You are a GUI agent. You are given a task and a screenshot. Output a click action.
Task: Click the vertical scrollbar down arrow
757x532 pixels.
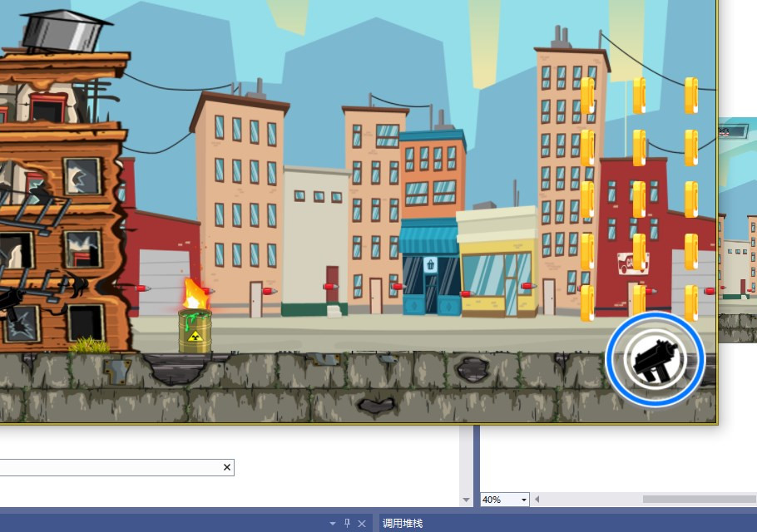tap(466, 500)
